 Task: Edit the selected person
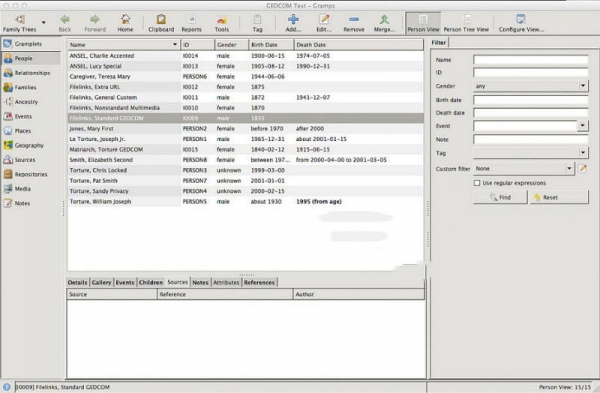pos(324,23)
